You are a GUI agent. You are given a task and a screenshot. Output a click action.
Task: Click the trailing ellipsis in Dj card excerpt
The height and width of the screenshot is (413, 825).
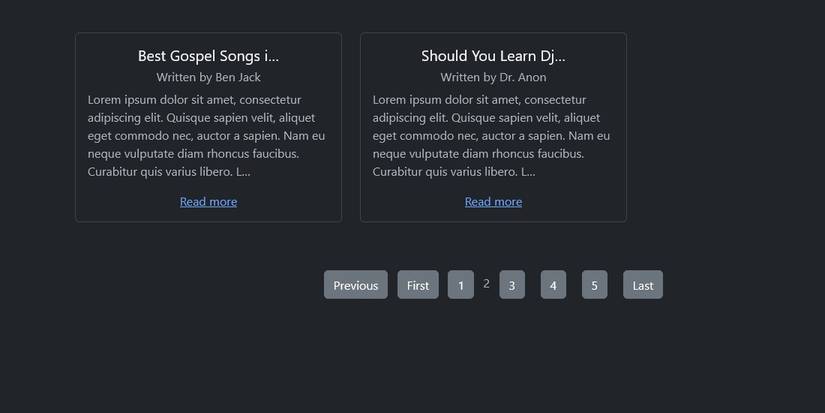[529, 172]
